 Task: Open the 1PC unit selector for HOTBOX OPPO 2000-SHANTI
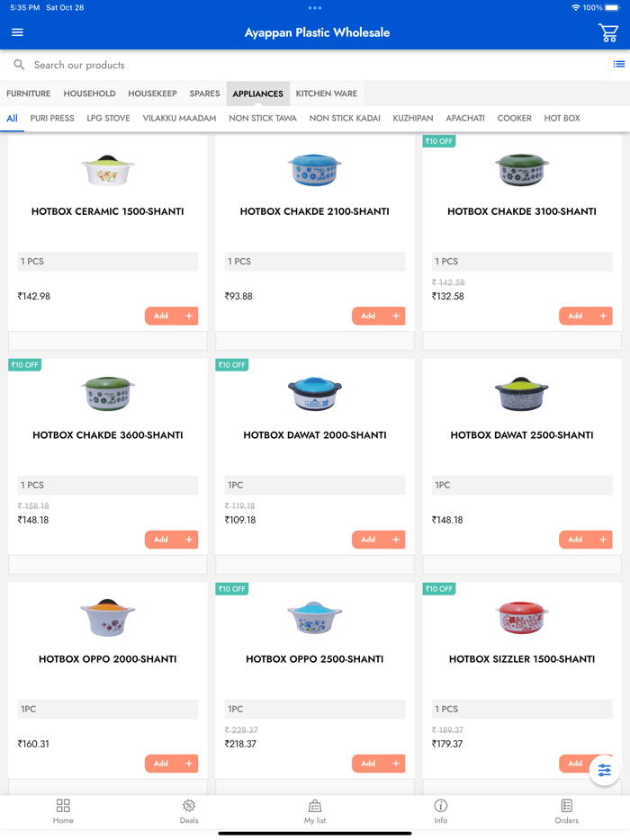[107, 709]
